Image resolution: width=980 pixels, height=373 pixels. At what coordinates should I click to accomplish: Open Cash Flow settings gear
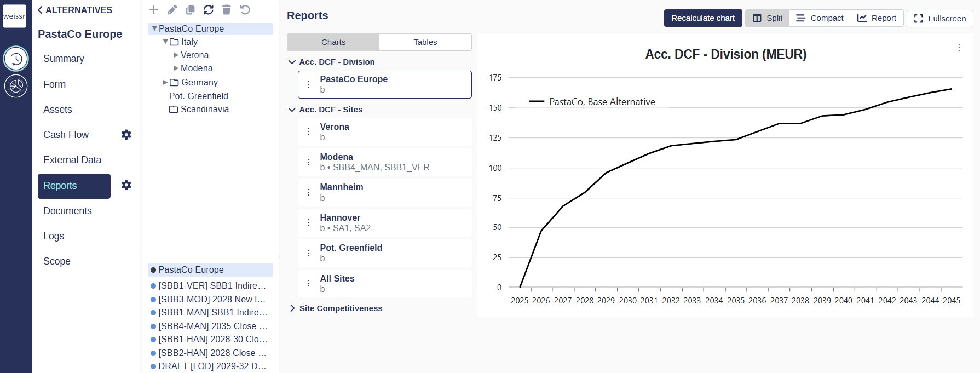click(x=126, y=135)
